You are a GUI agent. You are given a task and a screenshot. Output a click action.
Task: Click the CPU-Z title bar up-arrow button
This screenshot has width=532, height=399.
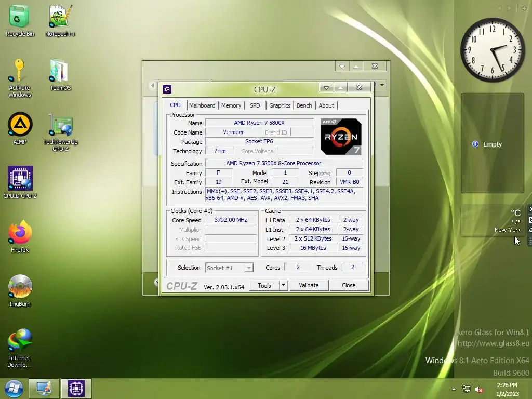[340, 88]
